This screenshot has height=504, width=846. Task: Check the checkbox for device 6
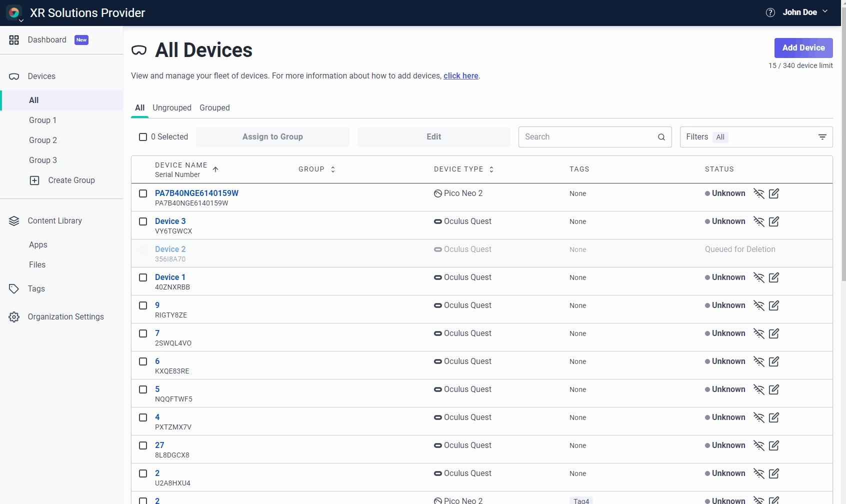143,361
